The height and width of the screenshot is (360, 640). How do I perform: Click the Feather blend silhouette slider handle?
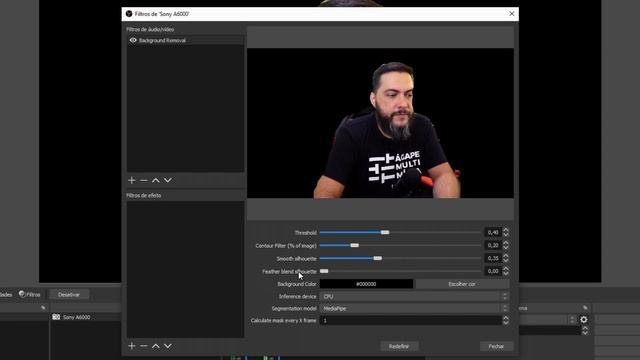pyautogui.click(x=324, y=271)
